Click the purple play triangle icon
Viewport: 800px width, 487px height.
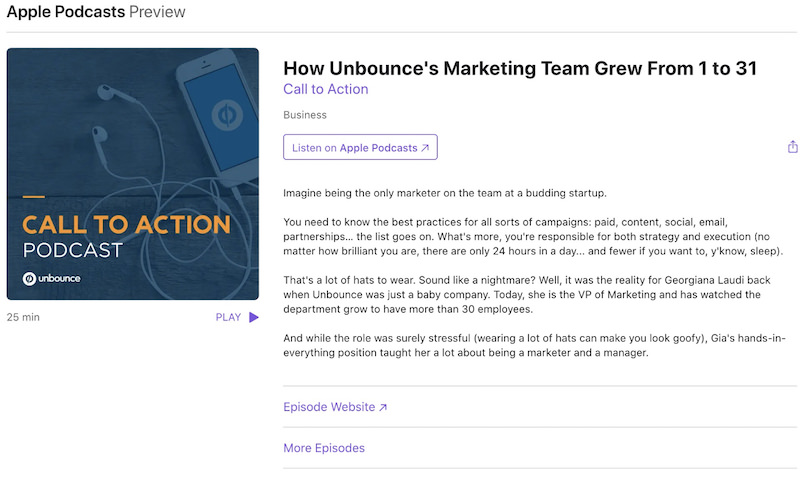[x=254, y=317]
